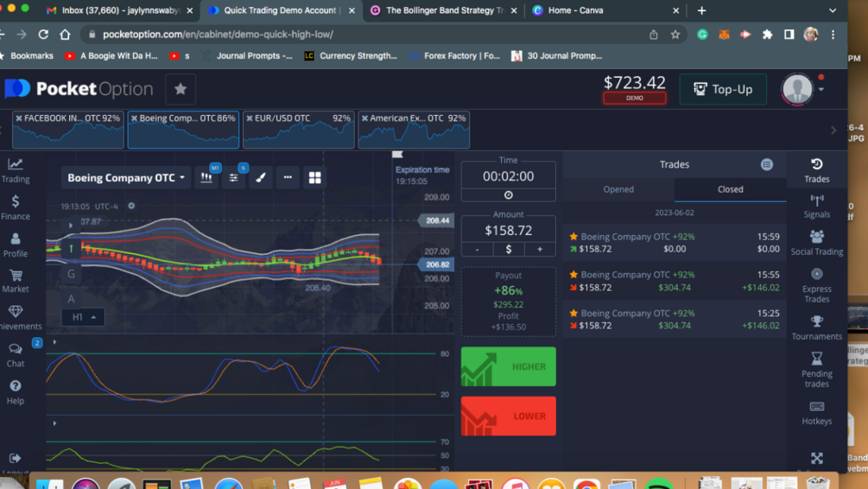Open Tournaments in the right sidebar

[816, 327]
